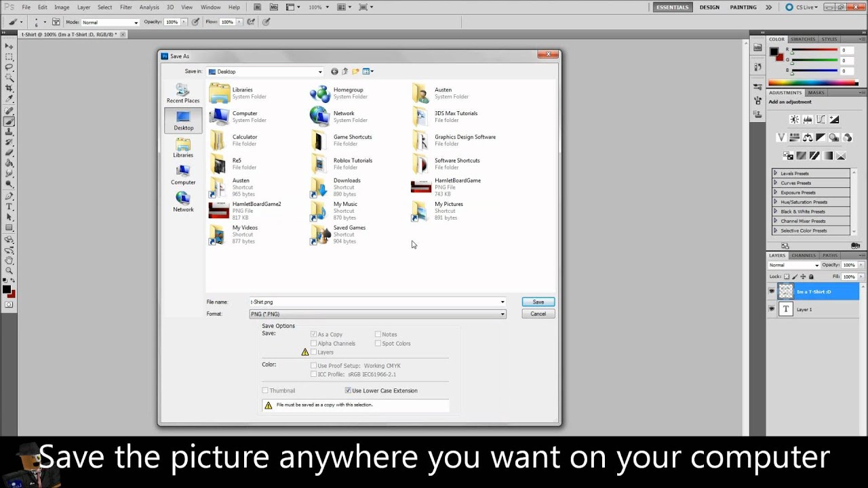
Task: Click the Gradient Map adjustment icon
Action: pos(828,155)
